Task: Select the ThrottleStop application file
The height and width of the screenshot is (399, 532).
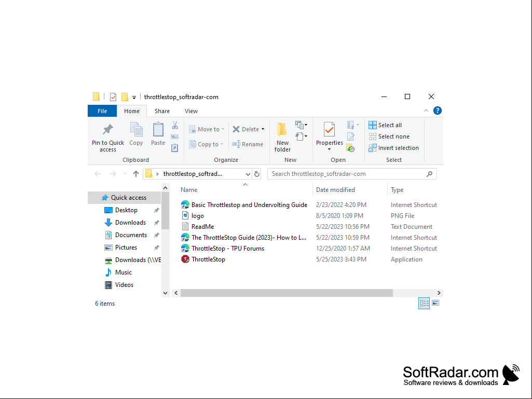Action: (x=208, y=259)
